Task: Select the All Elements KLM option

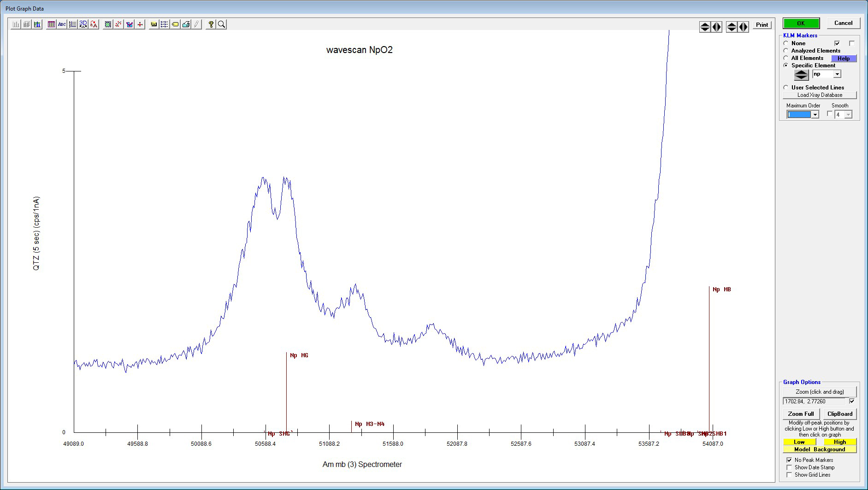Action: pyautogui.click(x=786, y=58)
